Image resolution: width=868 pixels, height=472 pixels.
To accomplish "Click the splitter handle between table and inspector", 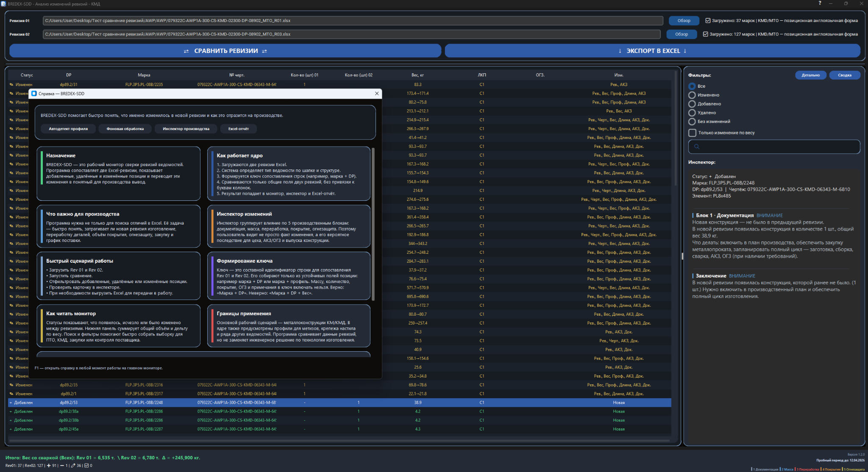I will pos(682,256).
